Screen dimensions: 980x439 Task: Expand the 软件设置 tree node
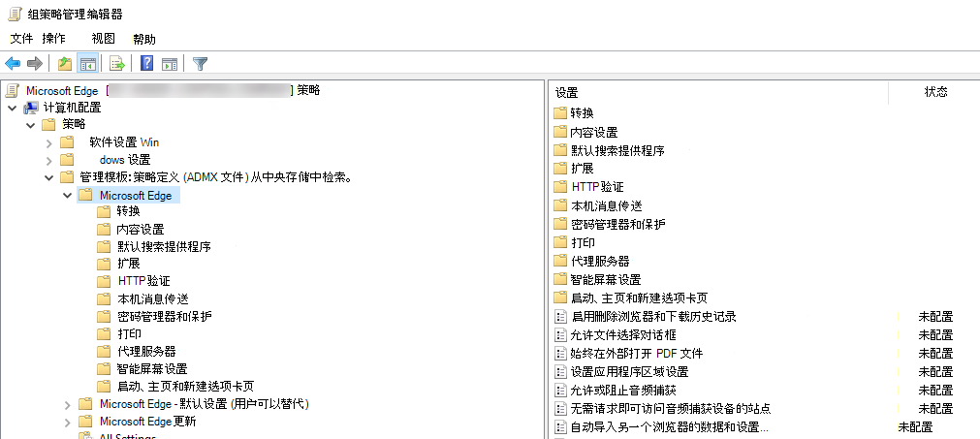pyautogui.click(x=49, y=143)
